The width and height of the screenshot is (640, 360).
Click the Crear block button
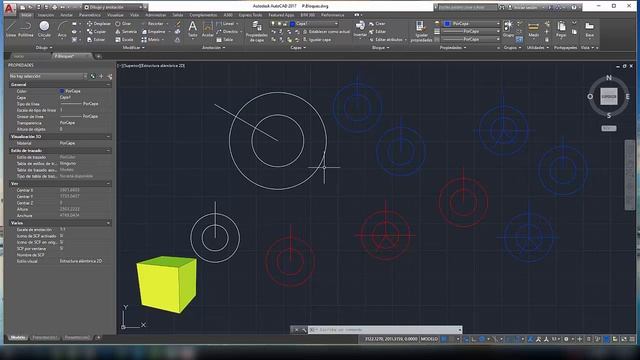377,24
